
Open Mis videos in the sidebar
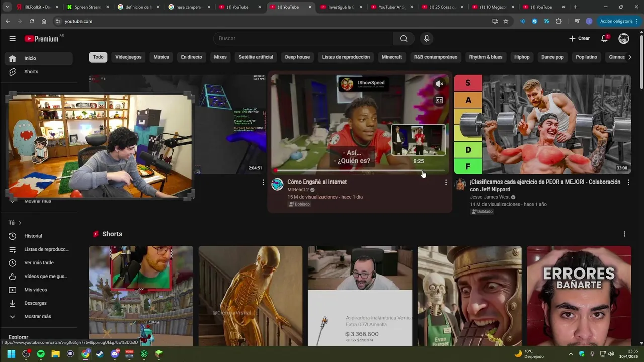click(38, 290)
